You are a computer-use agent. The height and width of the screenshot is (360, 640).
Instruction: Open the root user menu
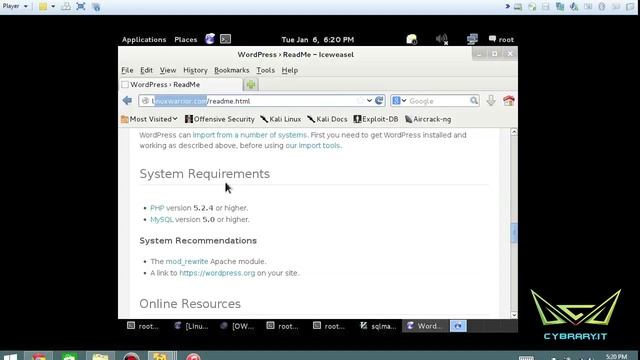[501, 39]
